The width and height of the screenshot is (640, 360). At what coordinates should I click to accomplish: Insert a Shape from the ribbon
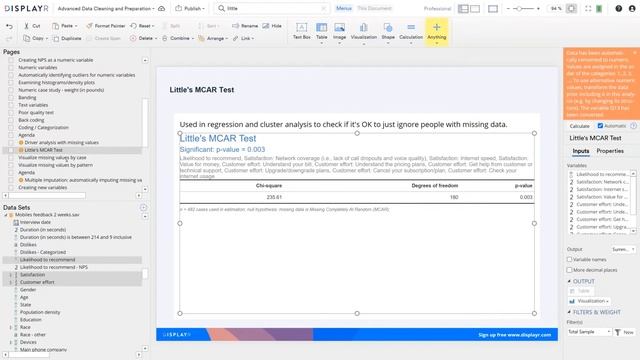pyautogui.click(x=388, y=31)
